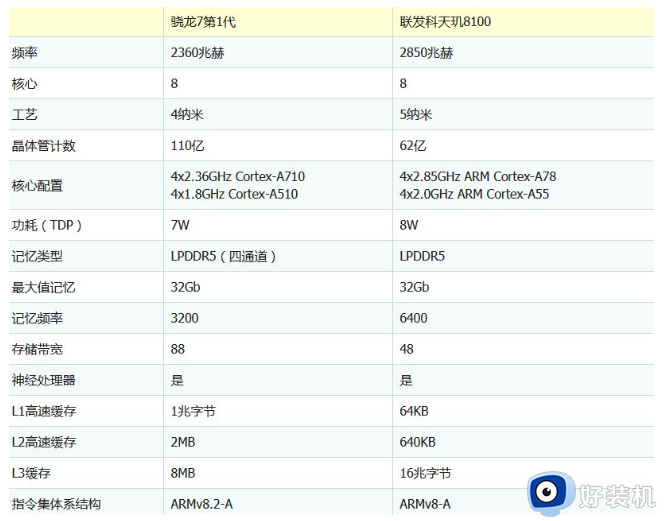Select the 核心 row label
Screen dimensions: 664x521
click(x=25, y=83)
